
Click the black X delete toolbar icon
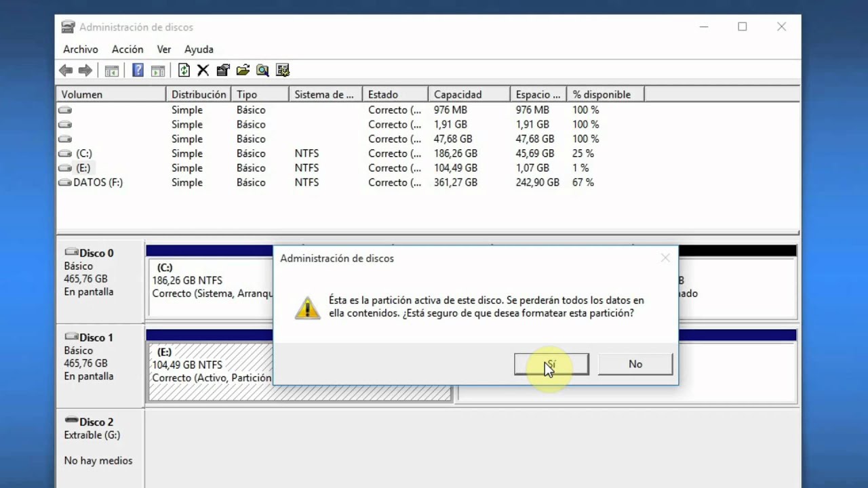coord(203,70)
